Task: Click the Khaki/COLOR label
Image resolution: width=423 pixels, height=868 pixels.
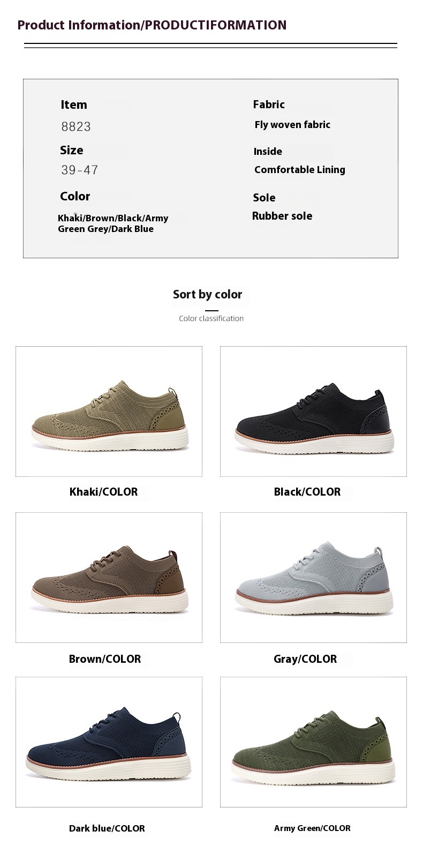Action: click(103, 492)
